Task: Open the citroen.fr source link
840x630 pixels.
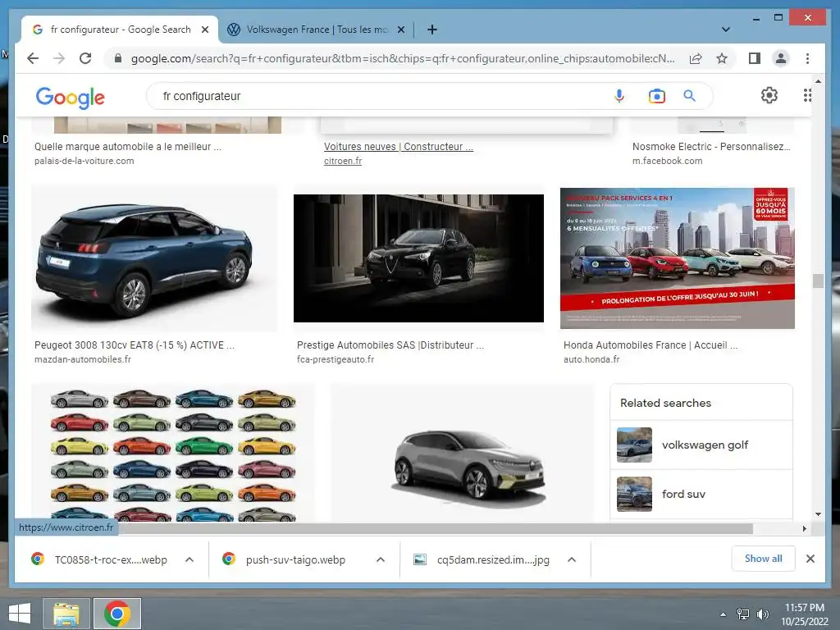Action: tap(343, 161)
